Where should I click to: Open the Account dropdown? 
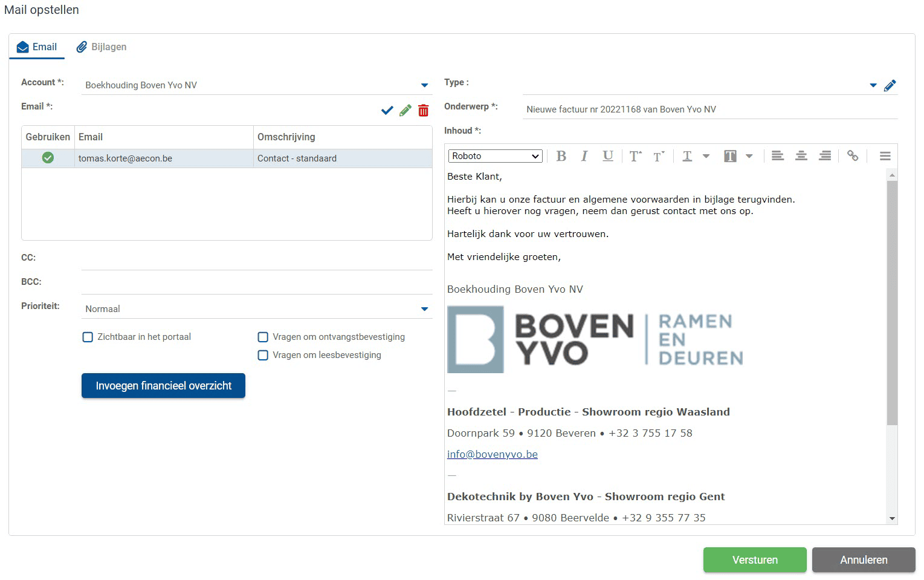424,85
